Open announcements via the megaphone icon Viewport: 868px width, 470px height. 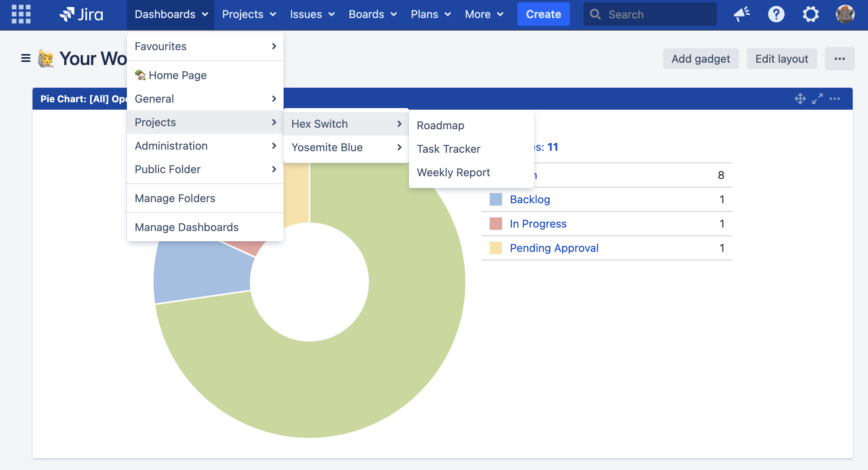click(742, 14)
